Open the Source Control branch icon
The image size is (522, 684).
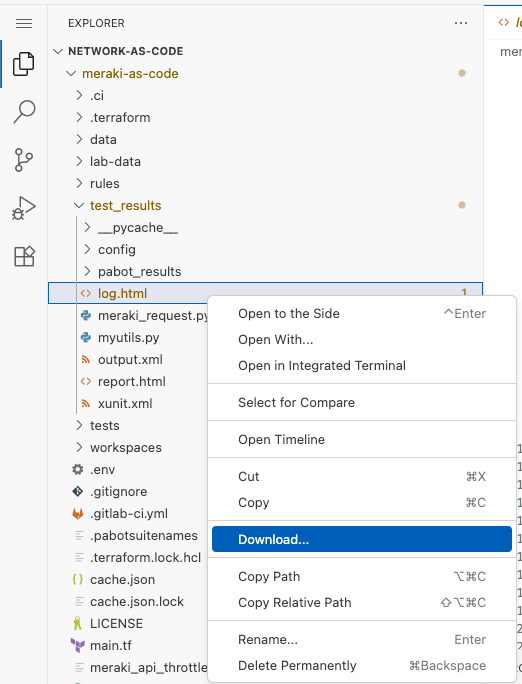point(24,160)
